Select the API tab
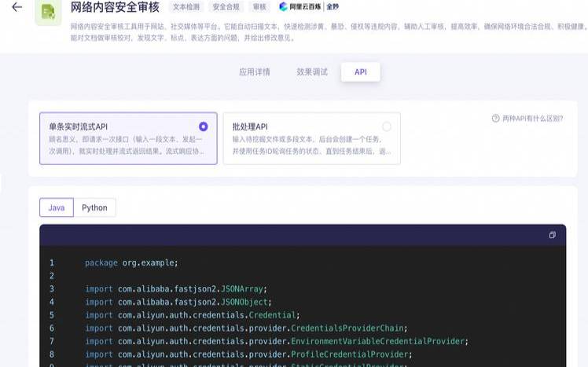Image resolution: width=588 pixels, height=367 pixels. [x=360, y=72]
